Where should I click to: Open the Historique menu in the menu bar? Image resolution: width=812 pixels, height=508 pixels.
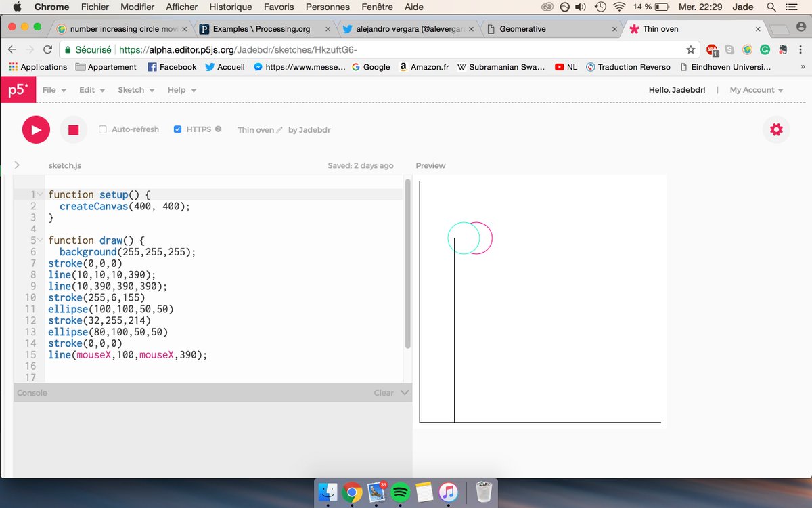pos(231,7)
